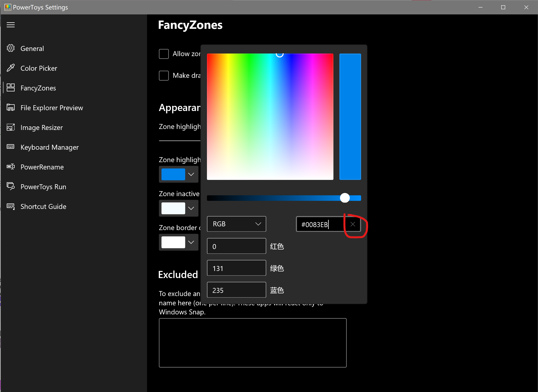Open the RGB color format dropdown

(236, 224)
